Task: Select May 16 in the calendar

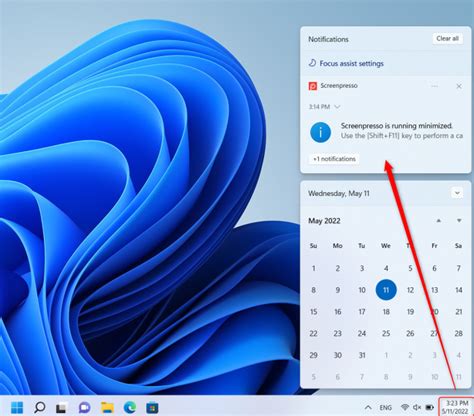Action: click(338, 312)
